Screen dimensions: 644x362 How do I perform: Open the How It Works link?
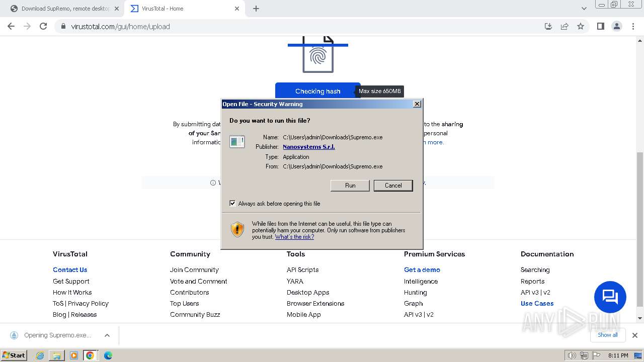click(x=72, y=293)
